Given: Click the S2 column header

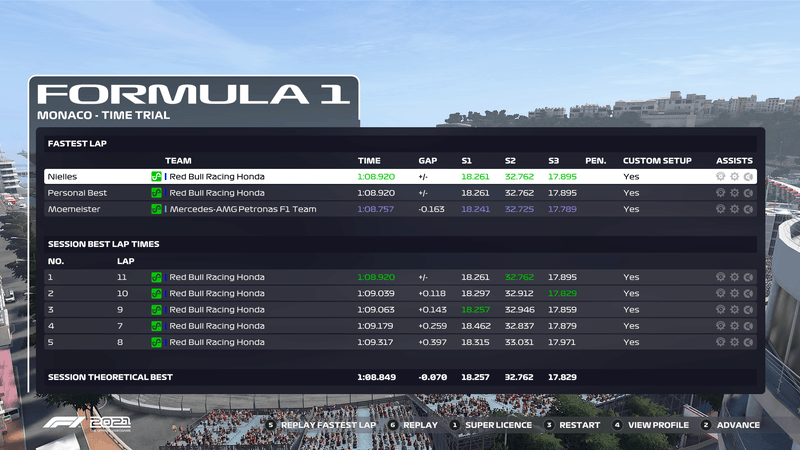Looking at the screenshot, I should tap(510, 161).
